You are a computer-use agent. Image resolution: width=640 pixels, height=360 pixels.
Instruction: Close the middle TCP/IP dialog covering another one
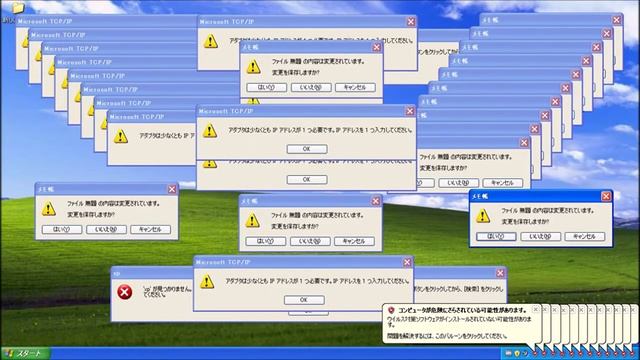(x=410, y=111)
